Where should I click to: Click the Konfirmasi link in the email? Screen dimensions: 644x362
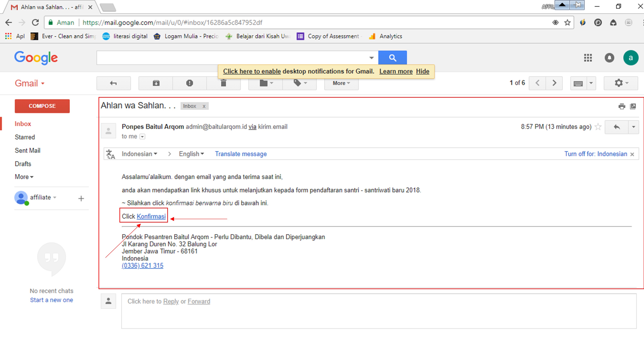[x=151, y=216]
